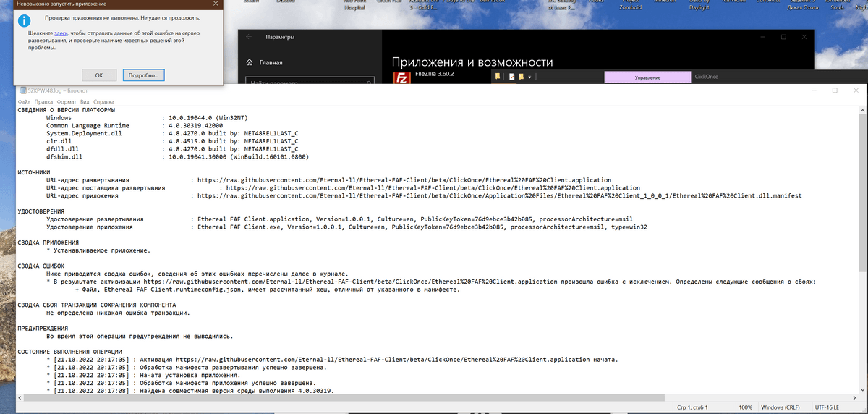Click СОСТОЯНИЕ ВЫПОЛНЕНИЯ ОПЕРАЦИИ heading
The width and height of the screenshot is (868, 414).
(x=70, y=352)
